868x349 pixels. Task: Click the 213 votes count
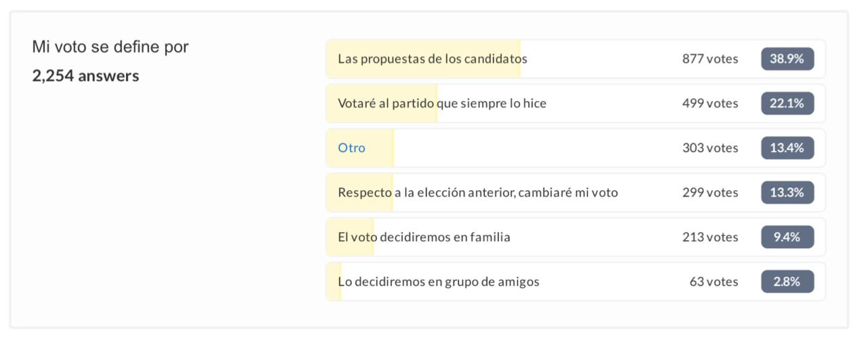710,237
